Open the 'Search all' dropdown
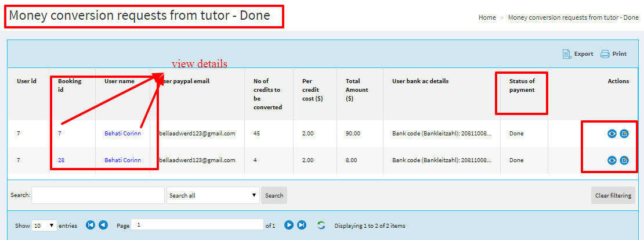The width and height of the screenshot is (644, 240). [213, 195]
